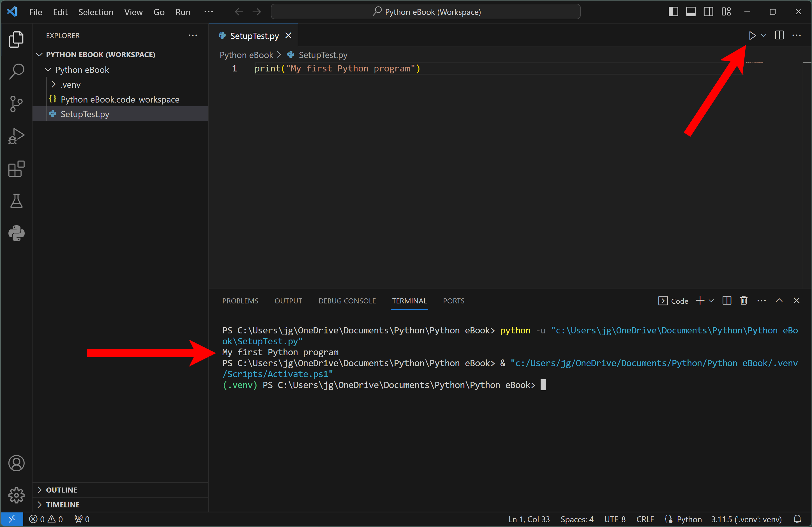This screenshot has width=812, height=527.
Task: Change indentation Spaces: 4
Action: pyautogui.click(x=577, y=519)
